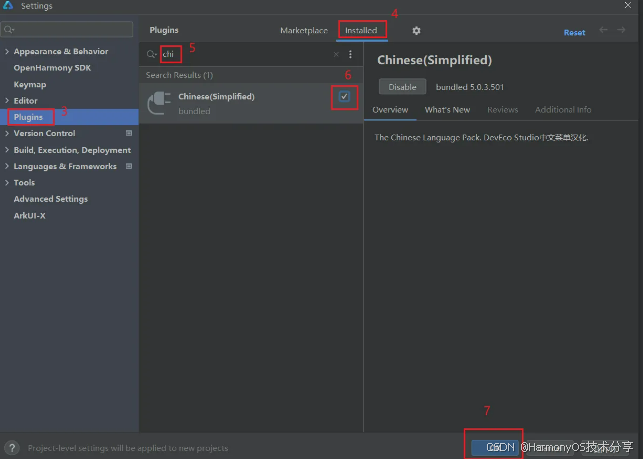Expand Appearance & Behavior section
The height and width of the screenshot is (459, 643).
tap(7, 51)
